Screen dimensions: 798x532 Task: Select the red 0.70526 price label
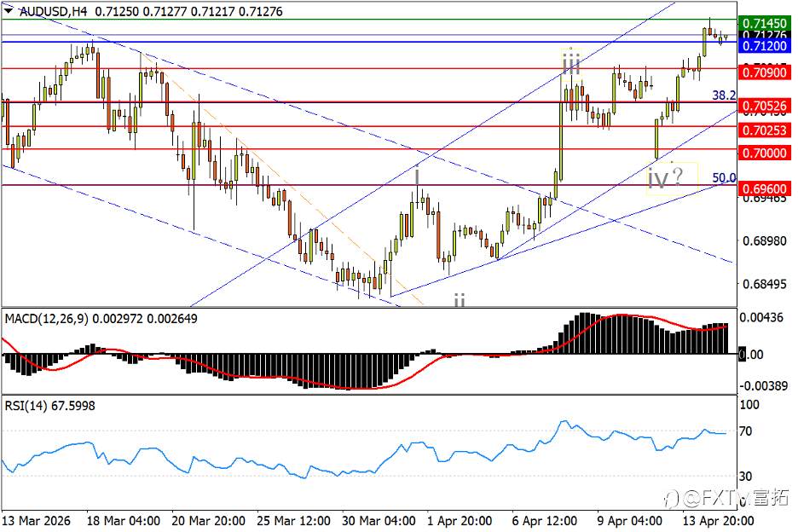click(x=764, y=106)
